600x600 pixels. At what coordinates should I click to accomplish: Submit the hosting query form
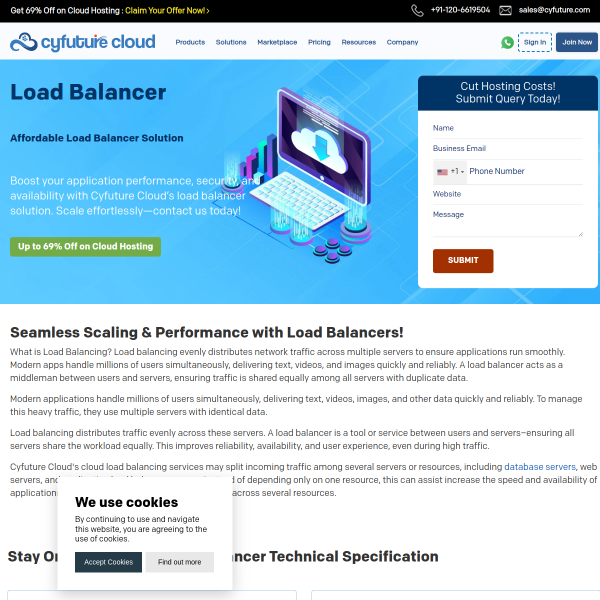(x=463, y=261)
